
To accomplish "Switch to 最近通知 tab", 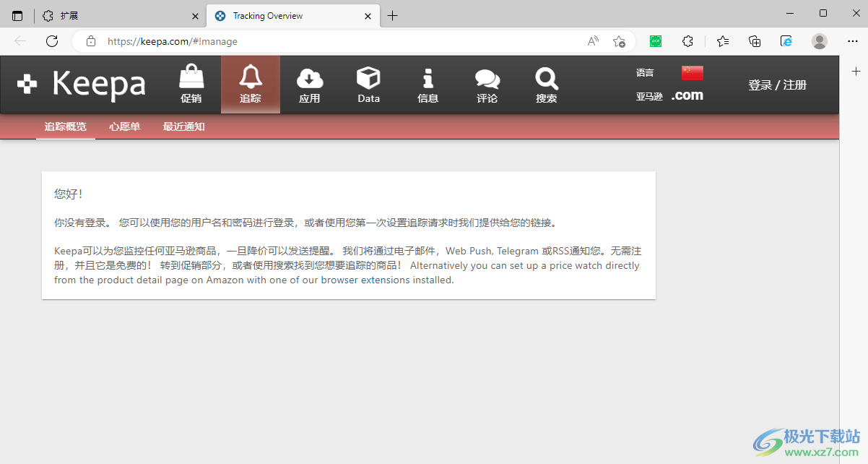I will [184, 127].
